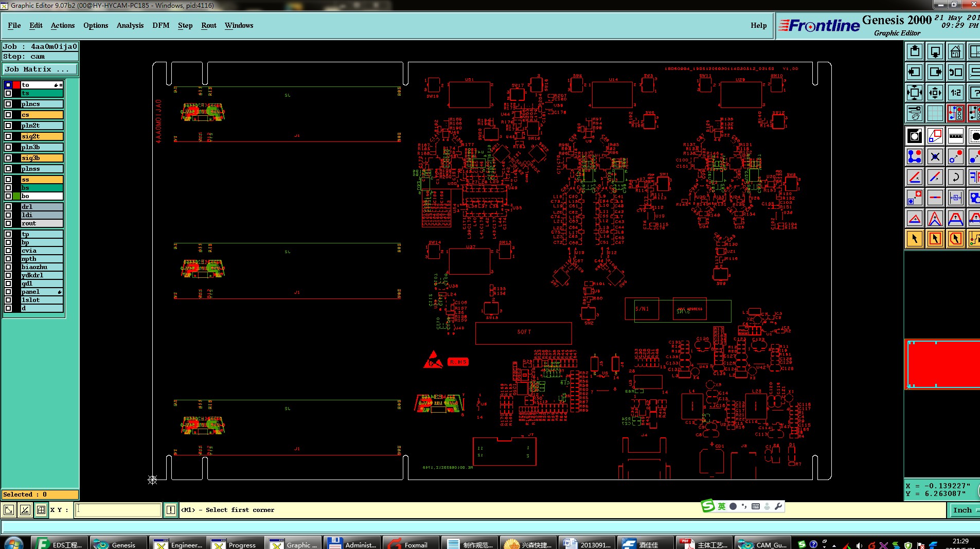This screenshot has height=549, width=980.
Task: Open the Actions menu
Action: click(x=63, y=25)
